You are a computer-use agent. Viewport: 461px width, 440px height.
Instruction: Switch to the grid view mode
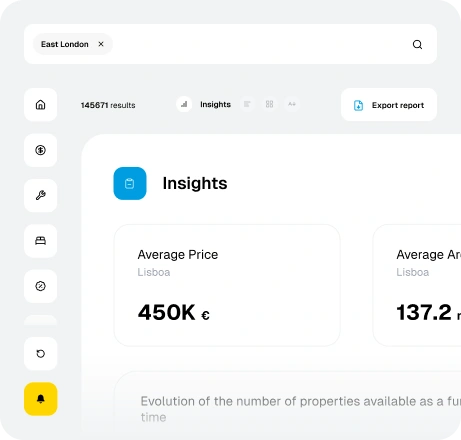point(269,104)
